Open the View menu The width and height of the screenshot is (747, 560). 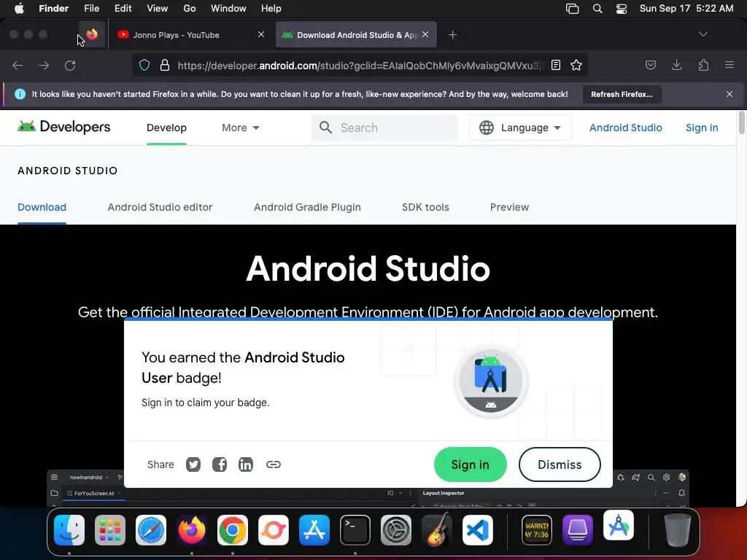point(158,8)
